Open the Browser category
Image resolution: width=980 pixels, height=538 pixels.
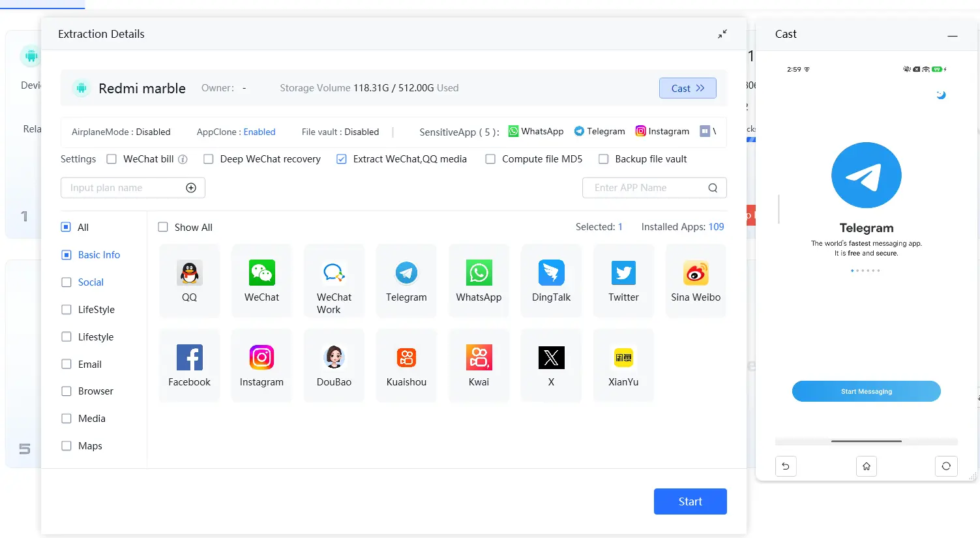(x=96, y=391)
